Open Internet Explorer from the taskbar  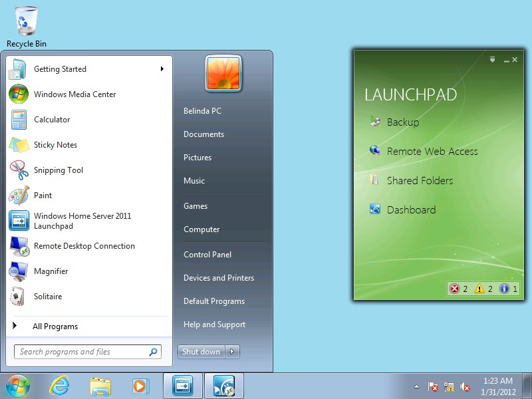point(59,386)
